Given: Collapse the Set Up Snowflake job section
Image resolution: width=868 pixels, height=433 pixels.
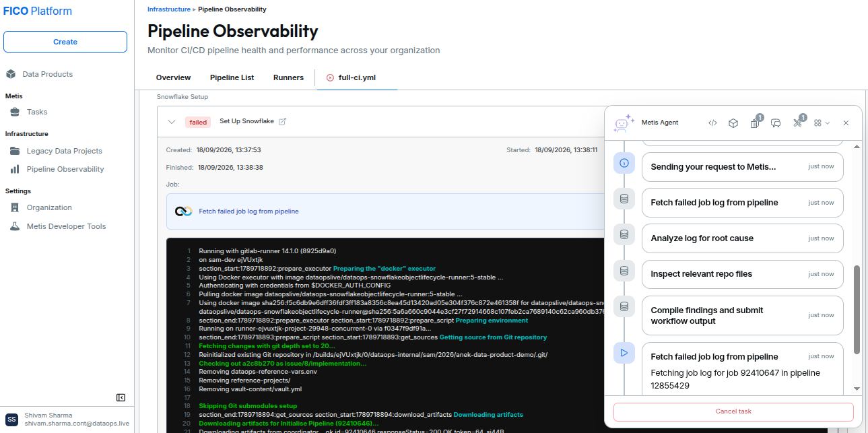Looking at the screenshot, I should [x=172, y=122].
